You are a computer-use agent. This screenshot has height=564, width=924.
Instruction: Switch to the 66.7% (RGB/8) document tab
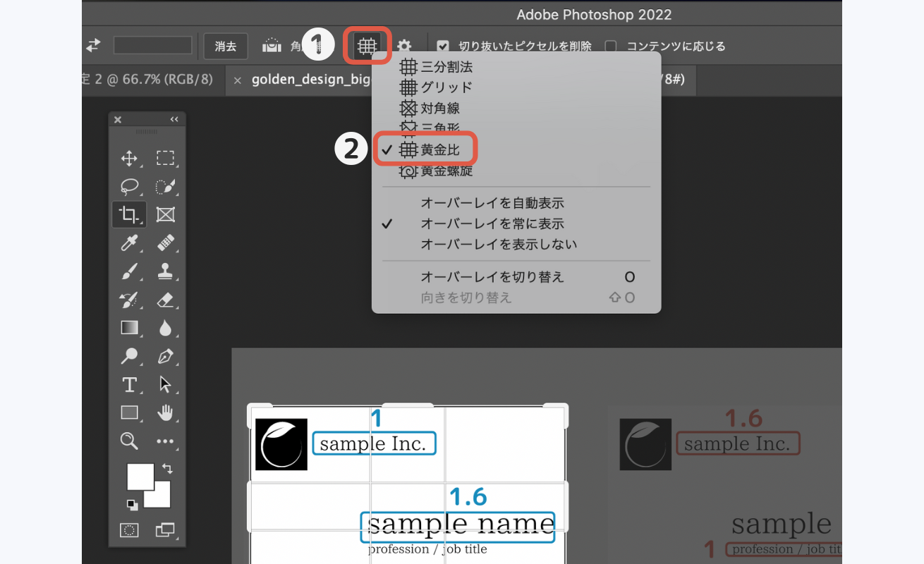click(148, 80)
